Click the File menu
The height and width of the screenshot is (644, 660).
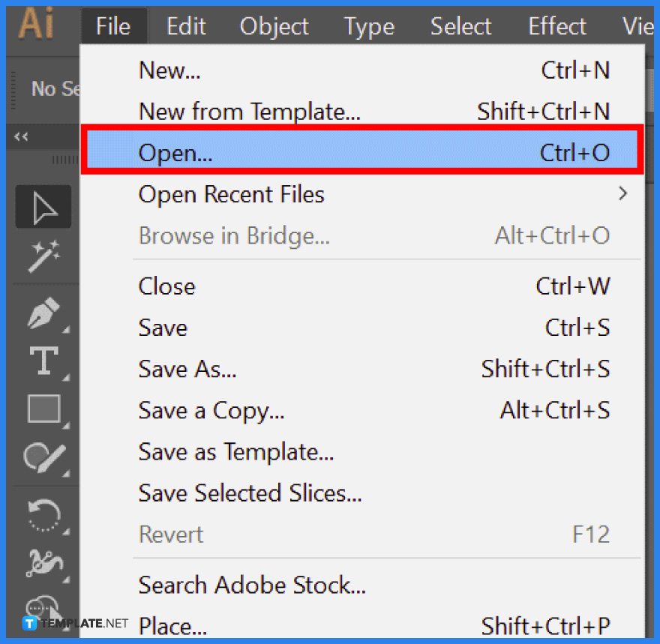(113, 26)
